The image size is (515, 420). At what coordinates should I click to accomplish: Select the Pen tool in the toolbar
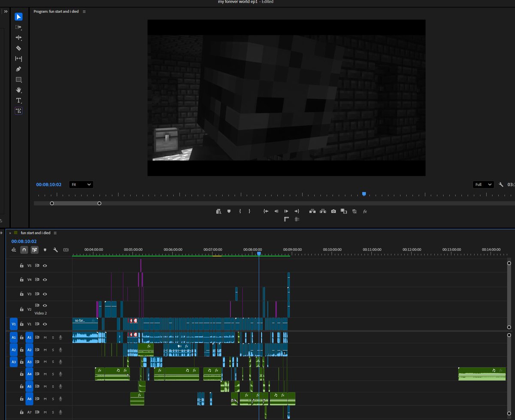18,69
